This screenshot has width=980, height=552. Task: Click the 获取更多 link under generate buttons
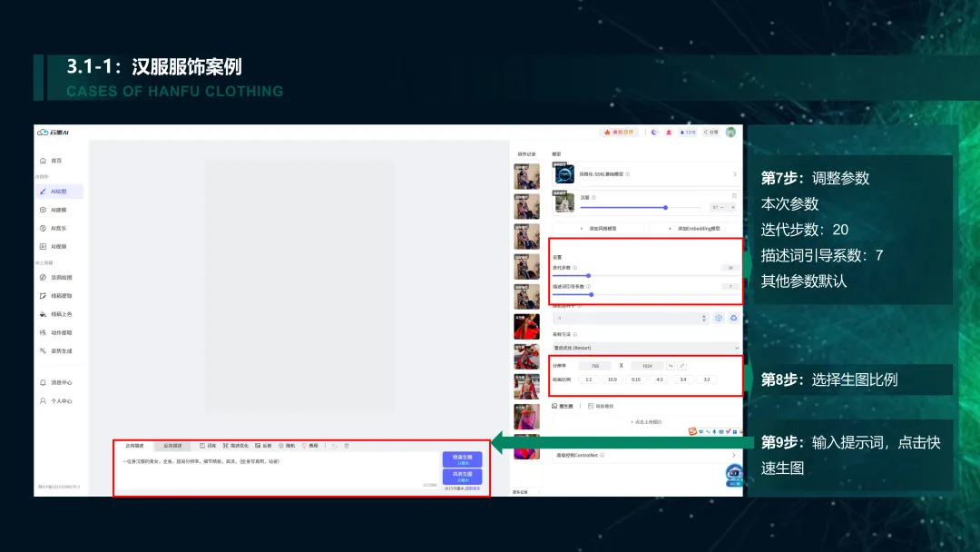[473, 488]
